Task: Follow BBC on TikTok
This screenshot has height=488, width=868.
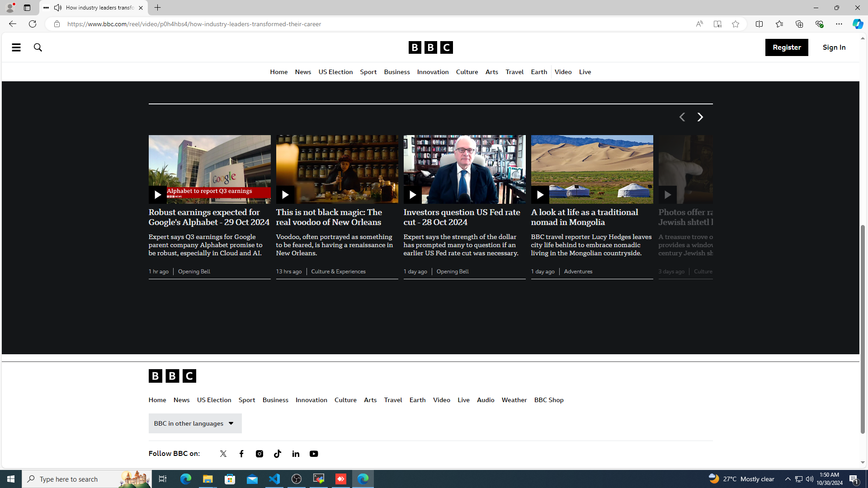Action: click(x=278, y=454)
